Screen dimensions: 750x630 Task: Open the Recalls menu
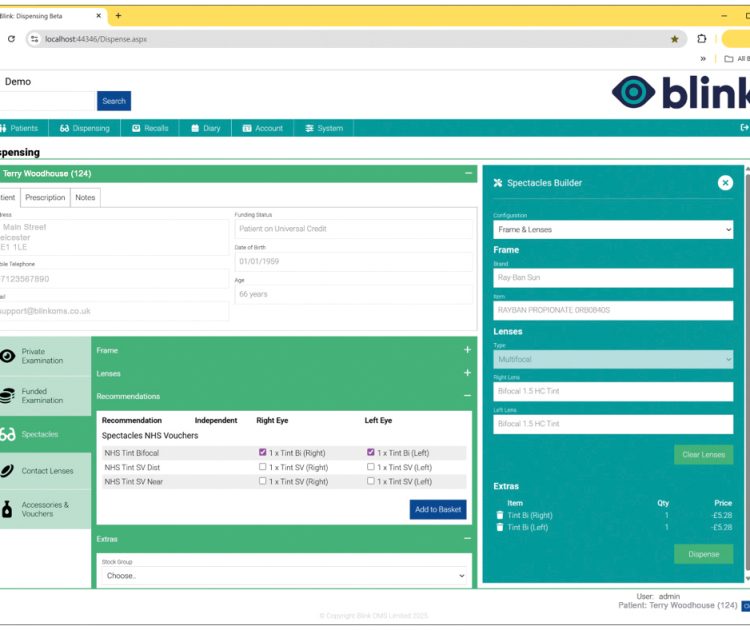[150, 128]
